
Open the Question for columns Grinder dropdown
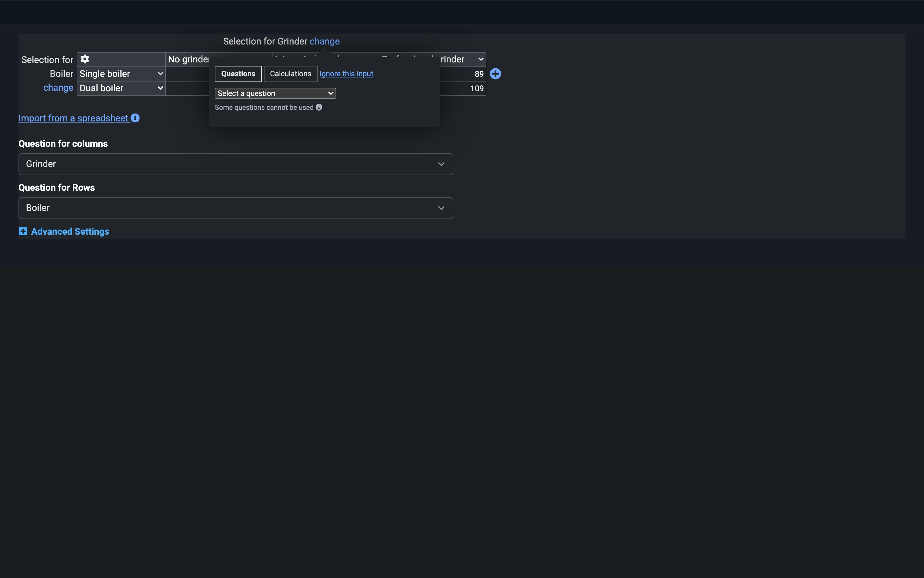(x=236, y=164)
